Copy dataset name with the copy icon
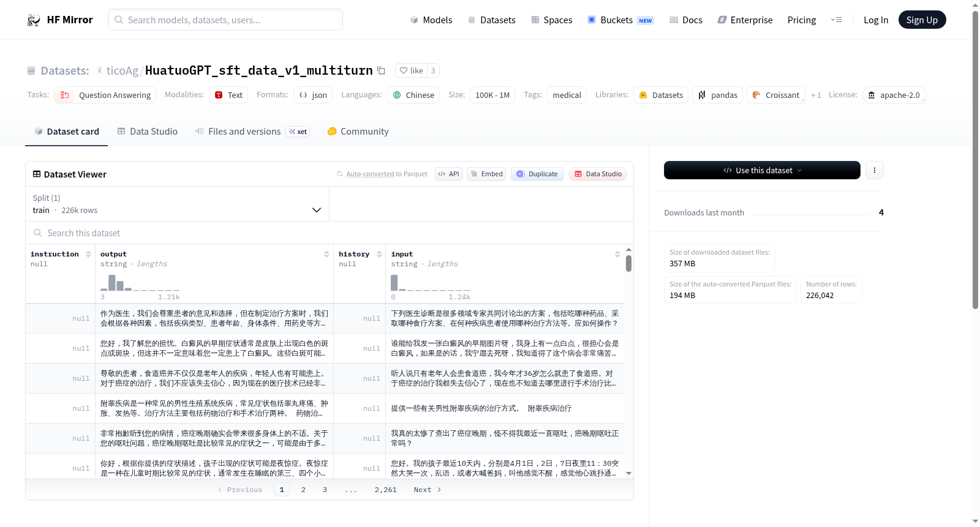 (381, 70)
